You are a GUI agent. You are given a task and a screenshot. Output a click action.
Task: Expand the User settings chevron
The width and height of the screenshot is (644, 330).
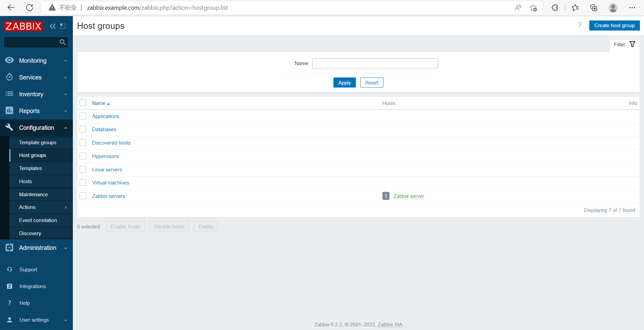click(x=66, y=320)
